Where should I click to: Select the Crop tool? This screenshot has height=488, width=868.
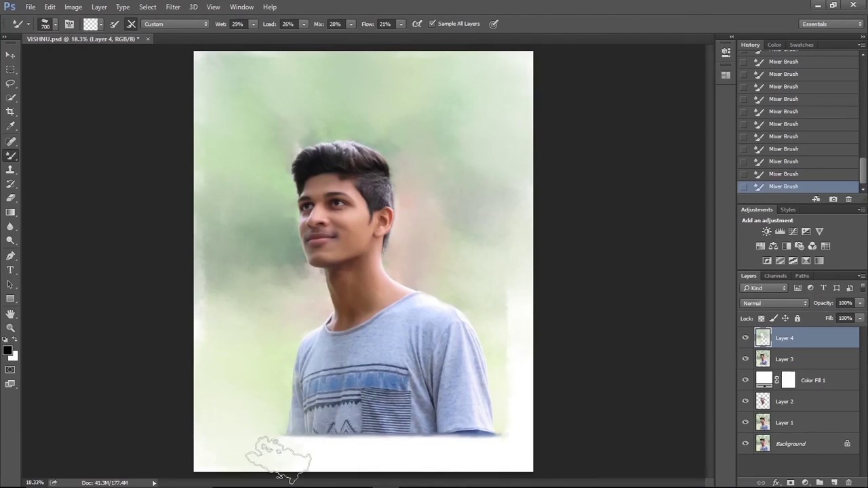[x=10, y=112]
